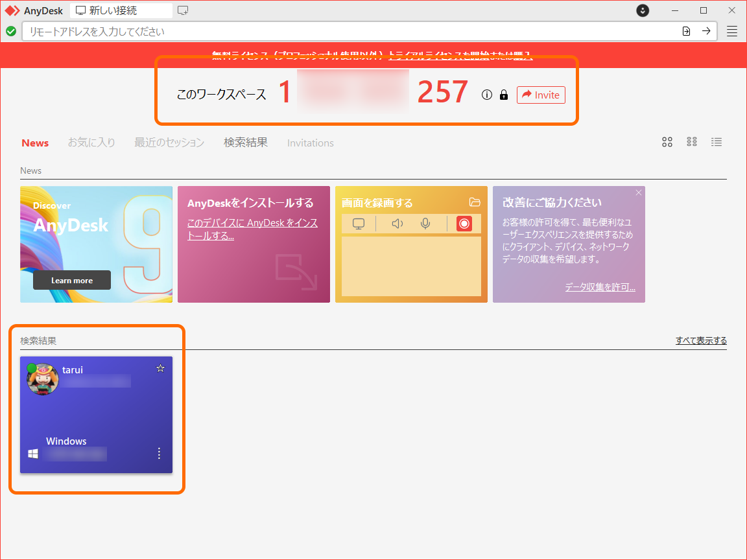Connect using the arrow in the address bar

[706, 30]
